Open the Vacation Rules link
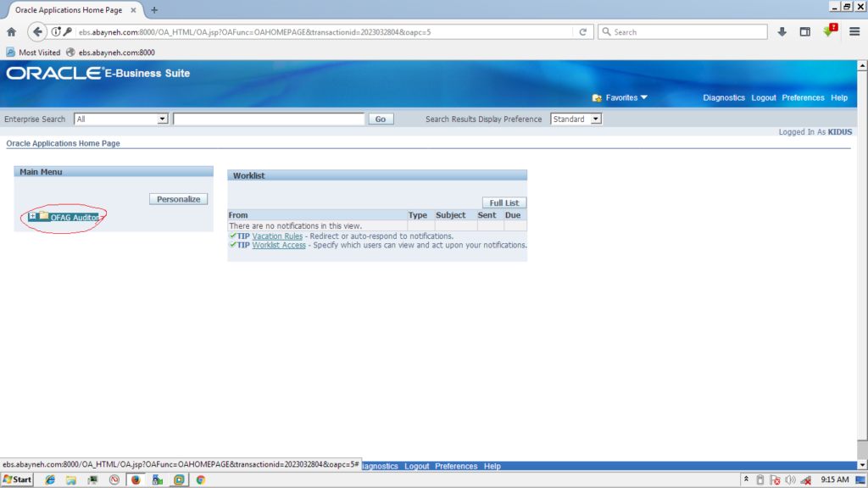The height and width of the screenshot is (488, 868). coord(277,236)
